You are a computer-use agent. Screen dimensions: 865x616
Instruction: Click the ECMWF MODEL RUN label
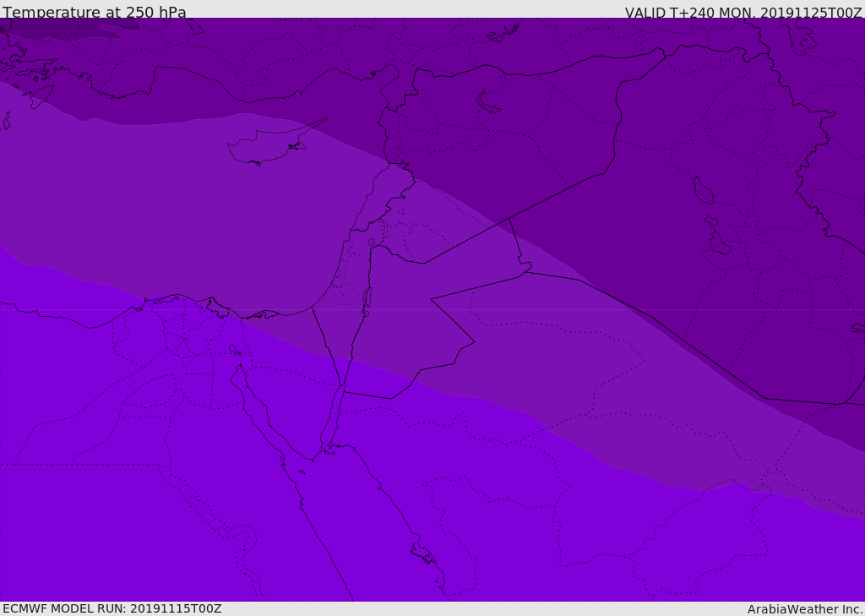coord(112,608)
